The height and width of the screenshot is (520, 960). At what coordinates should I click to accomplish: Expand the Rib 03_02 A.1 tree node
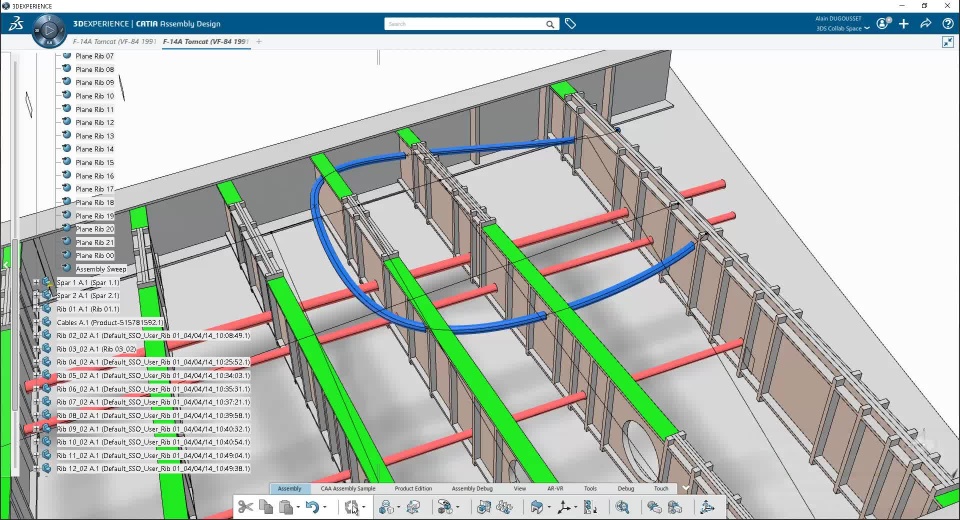click(36, 349)
